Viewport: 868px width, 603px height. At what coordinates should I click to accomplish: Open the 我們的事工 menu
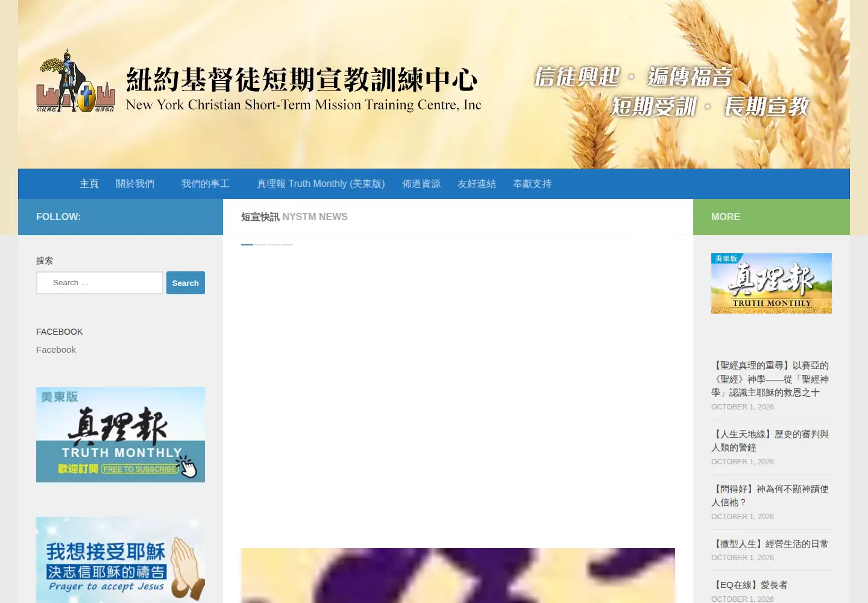click(x=206, y=184)
